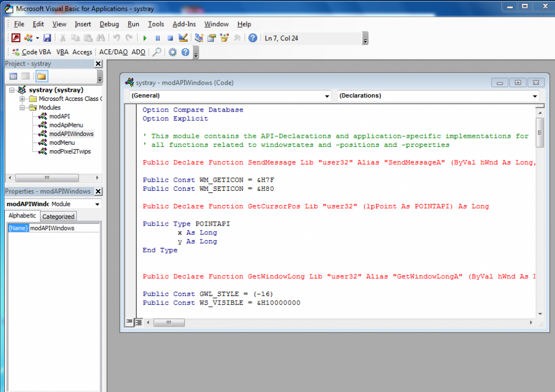
Task: Toggle Folders view in Project panel
Action: pos(42,76)
